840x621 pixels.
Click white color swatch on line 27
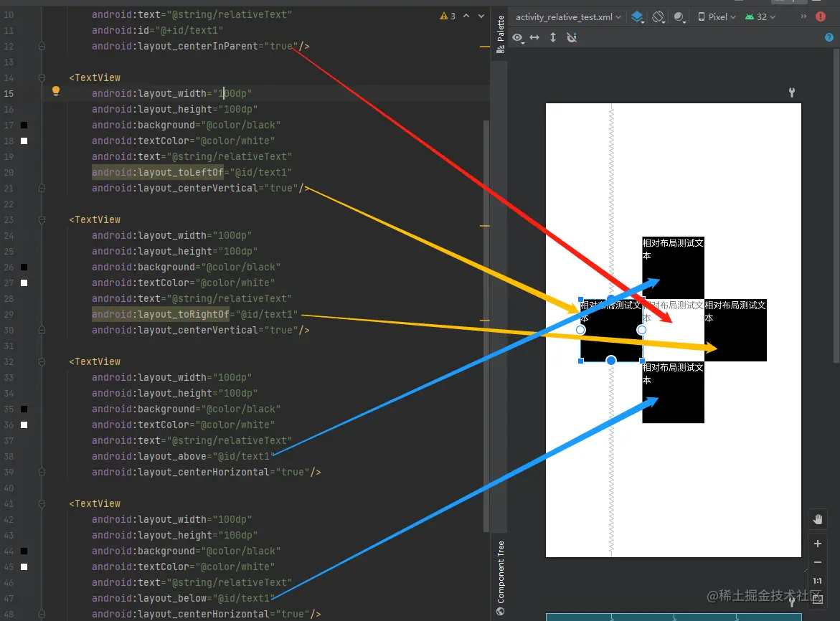(x=24, y=283)
